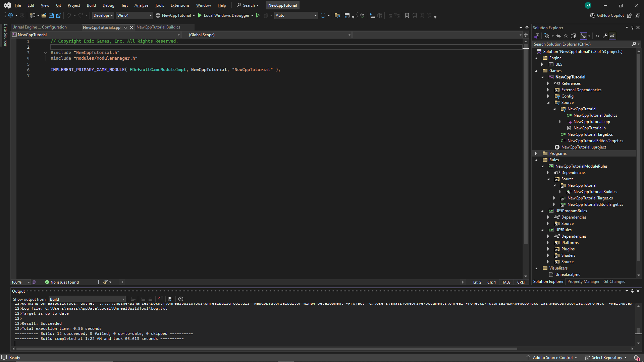Toggle timestamps clock icon in Output panel

[181, 299]
